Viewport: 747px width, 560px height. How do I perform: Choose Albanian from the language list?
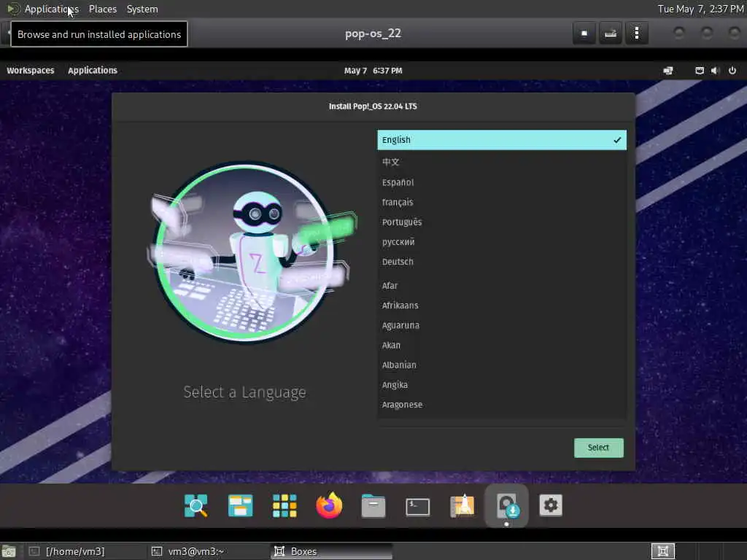point(502,365)
